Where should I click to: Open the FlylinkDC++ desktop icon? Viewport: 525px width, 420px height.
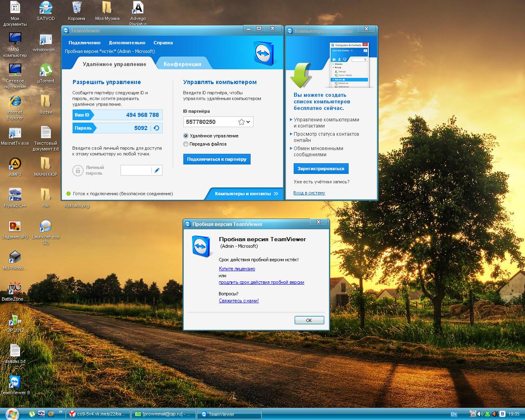tap(15, 199)
